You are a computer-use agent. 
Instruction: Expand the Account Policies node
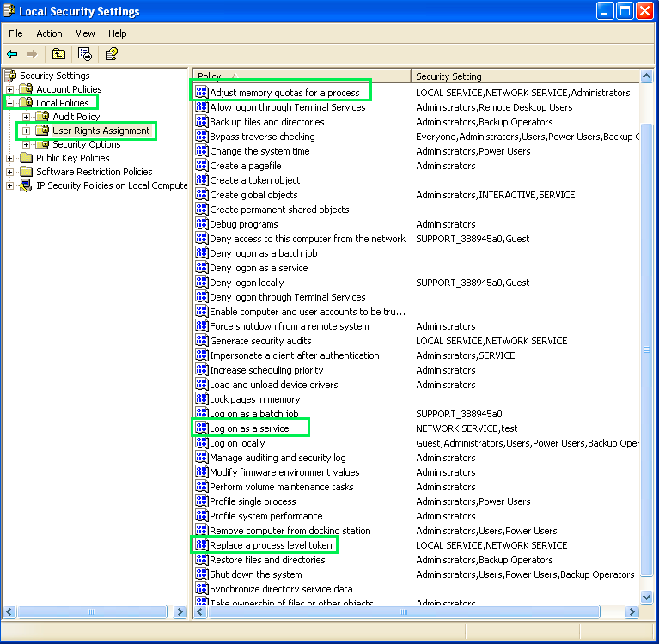[x=9, y=89]
